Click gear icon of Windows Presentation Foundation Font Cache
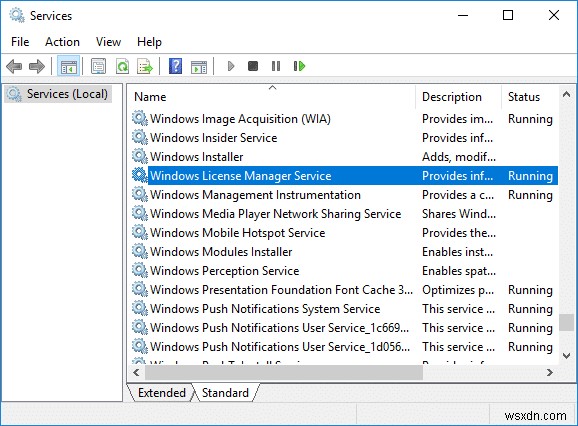This screenshot has width=578, height=426. pyautogui.click(x=140, y=289)
